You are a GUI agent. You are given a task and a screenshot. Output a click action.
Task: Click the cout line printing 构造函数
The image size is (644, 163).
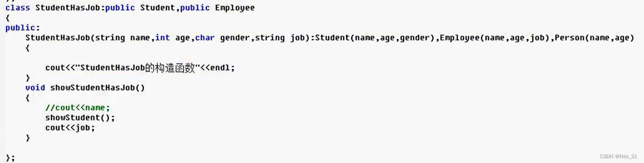pyautogui.click(x=140, y=68)
